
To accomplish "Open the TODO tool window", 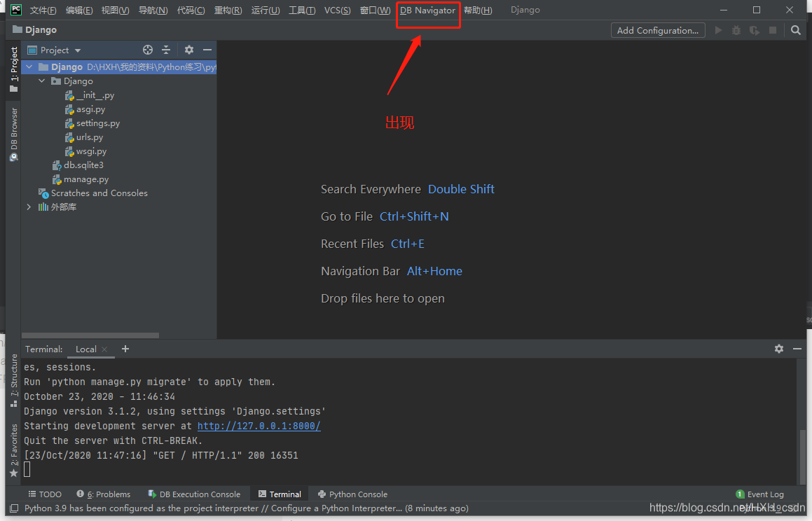I will click(45, 494).
